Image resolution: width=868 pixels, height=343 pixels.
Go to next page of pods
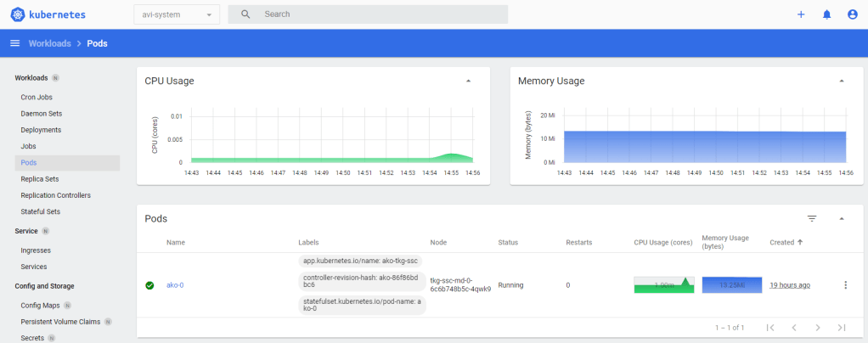click(817, 327)
